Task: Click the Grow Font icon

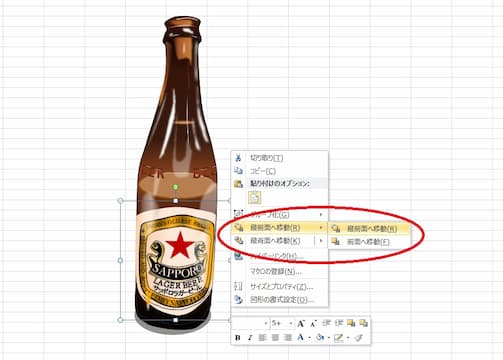Action: tap(301, 323)
